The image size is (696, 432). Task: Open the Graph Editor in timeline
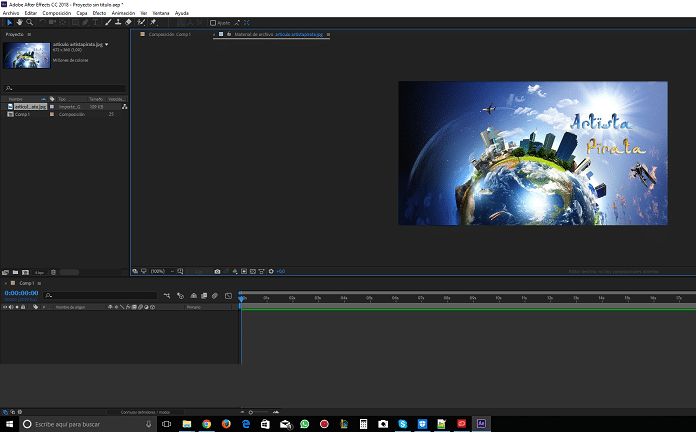[x=228, y=295]
